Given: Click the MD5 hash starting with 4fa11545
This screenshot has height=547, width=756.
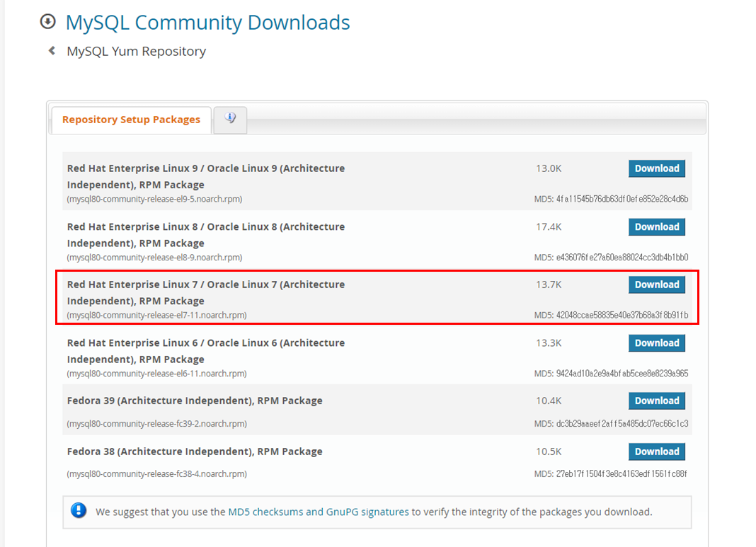Looking at the screenshot, I should [622, 199].
